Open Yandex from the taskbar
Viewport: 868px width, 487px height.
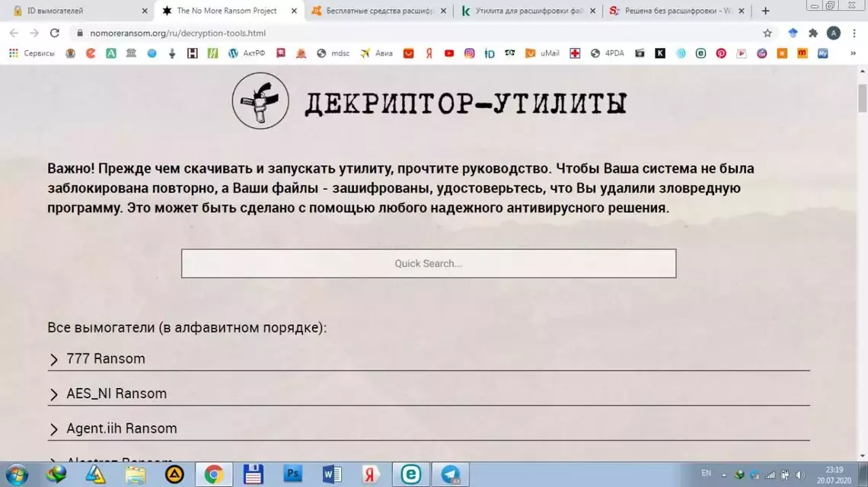point(370,474)
